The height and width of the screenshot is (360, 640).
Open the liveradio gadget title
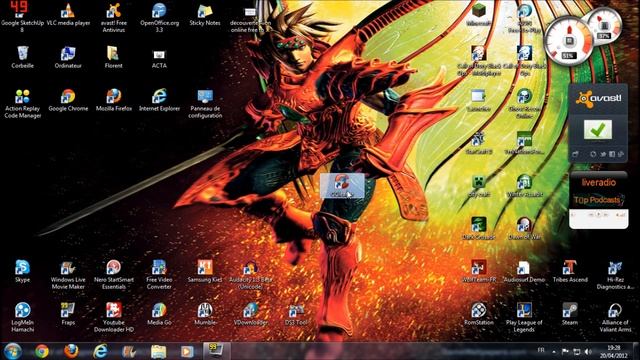click(598, 182)
